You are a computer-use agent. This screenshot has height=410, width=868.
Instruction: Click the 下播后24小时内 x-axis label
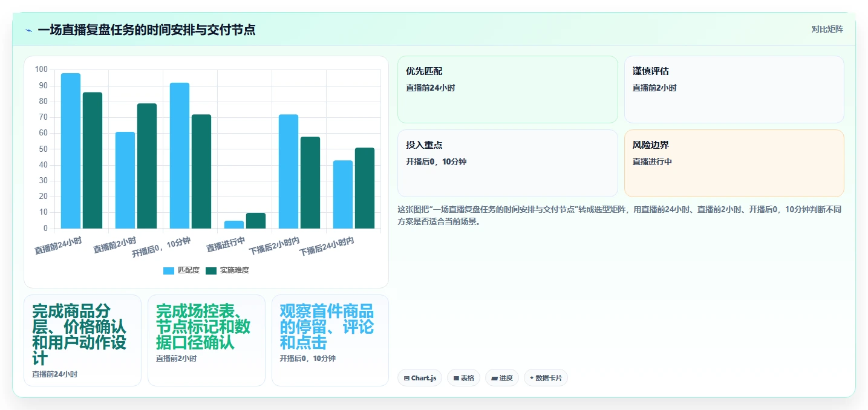[327, 246]
